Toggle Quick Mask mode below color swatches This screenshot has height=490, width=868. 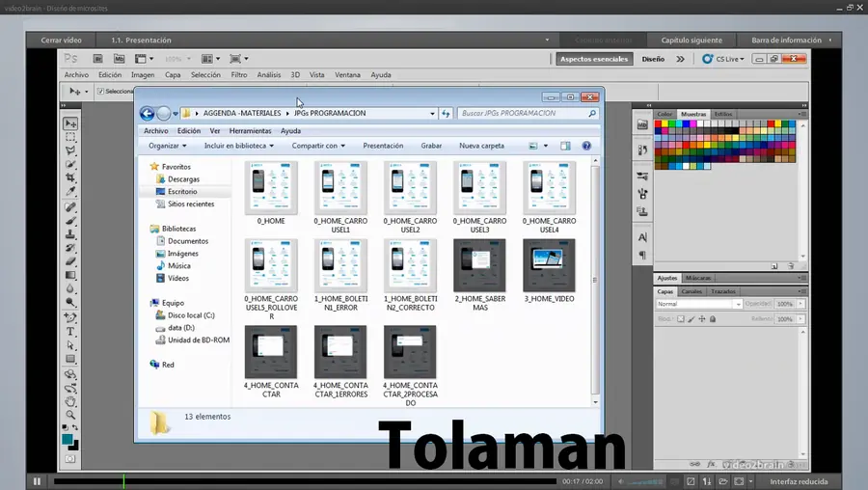[70, 459]
